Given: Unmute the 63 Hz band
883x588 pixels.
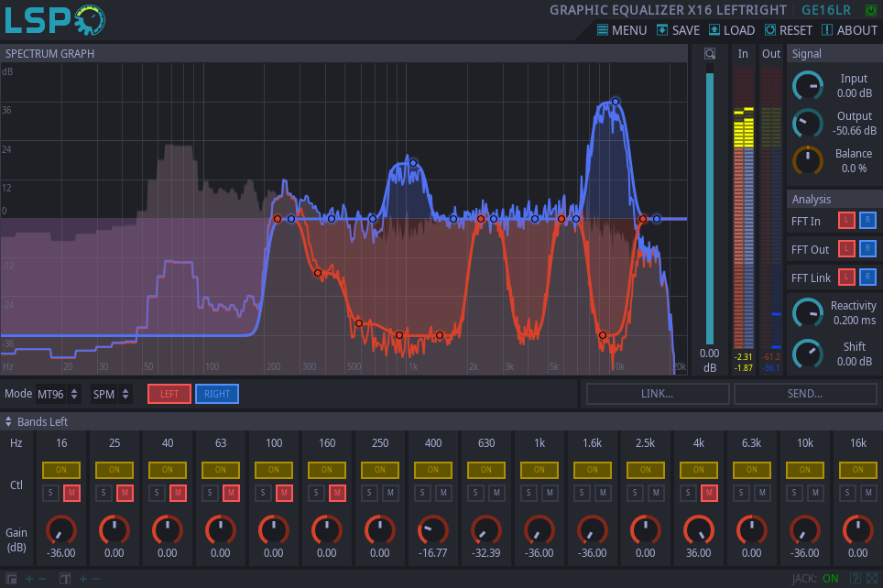Looking at the screenshot, I should point(231,493).
